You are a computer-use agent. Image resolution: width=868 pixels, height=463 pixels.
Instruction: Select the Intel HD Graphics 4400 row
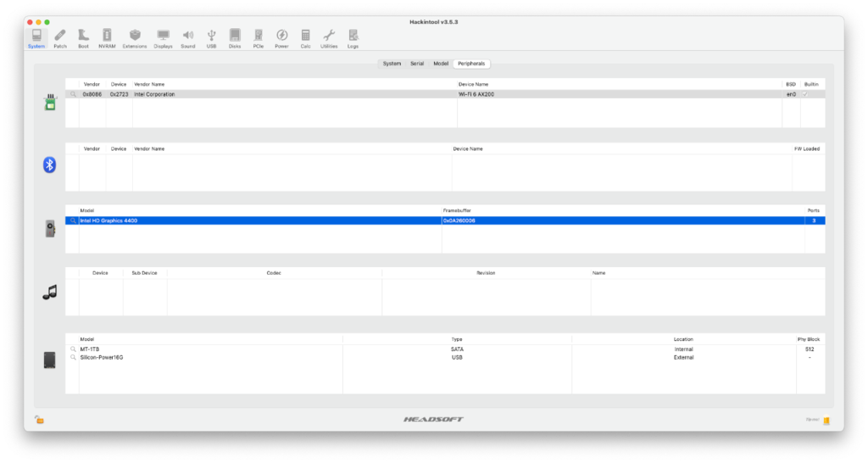[445, 221]
